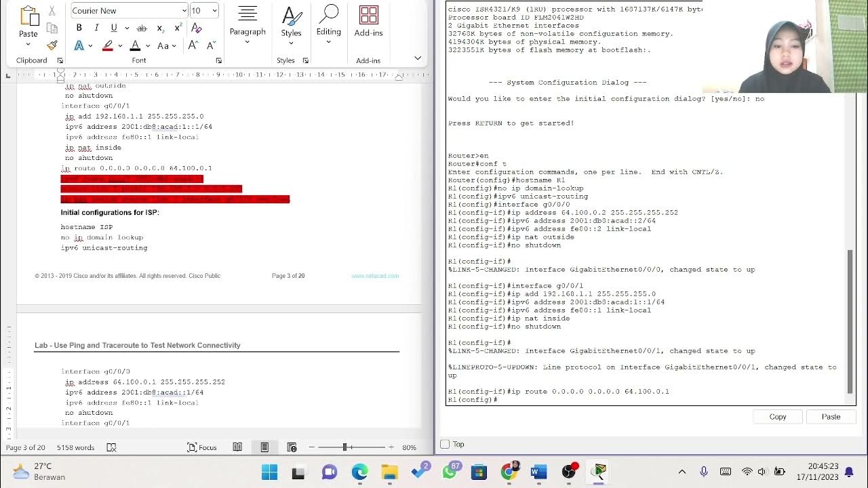868x488 pixels.
Task: Open the font name dropdown
Action: (184, 10)
